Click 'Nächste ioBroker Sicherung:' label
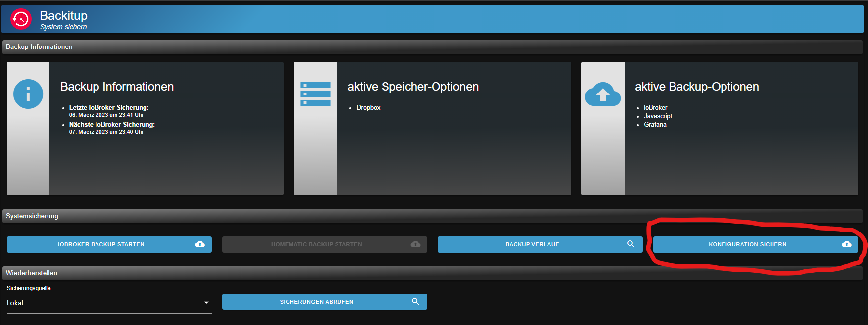The image size is (868, 325). click(x=112, y=124)
